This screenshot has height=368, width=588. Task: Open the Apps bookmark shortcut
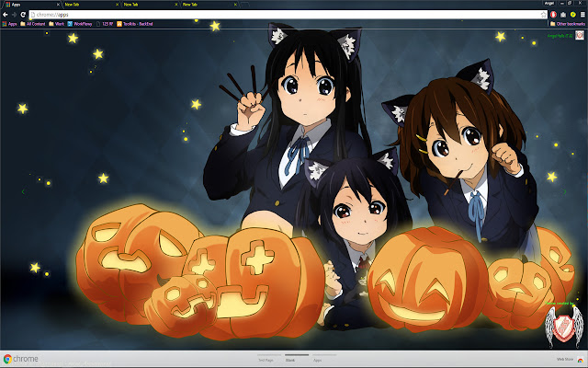click(9, 24)
